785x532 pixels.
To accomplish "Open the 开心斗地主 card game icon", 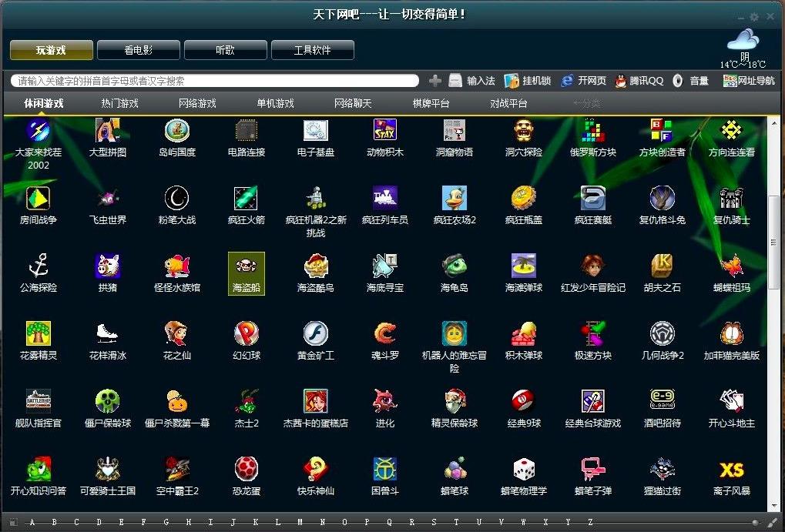I will click(x=731, y=401).
